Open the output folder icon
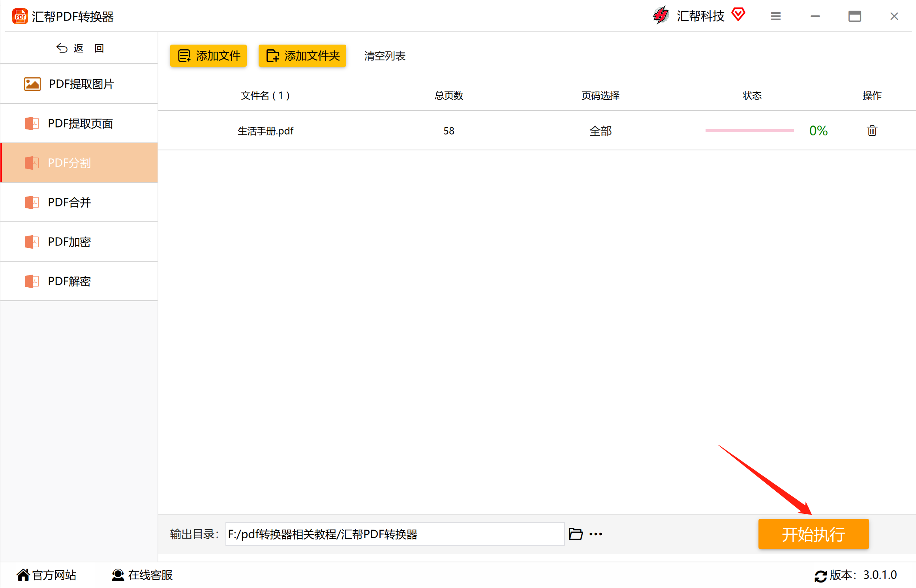 tap(576, 534)
